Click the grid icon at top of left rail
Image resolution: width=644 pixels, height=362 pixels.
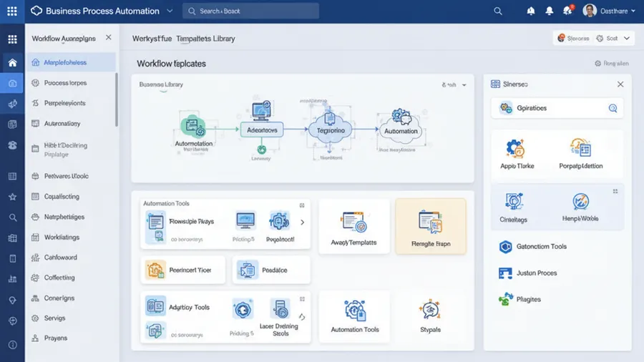tap(12, 39)
